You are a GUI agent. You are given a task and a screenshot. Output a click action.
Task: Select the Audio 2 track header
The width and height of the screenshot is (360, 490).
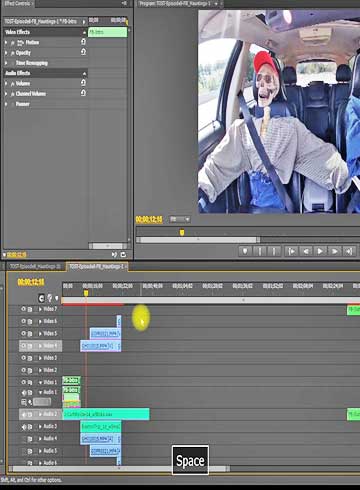(40, 414)
